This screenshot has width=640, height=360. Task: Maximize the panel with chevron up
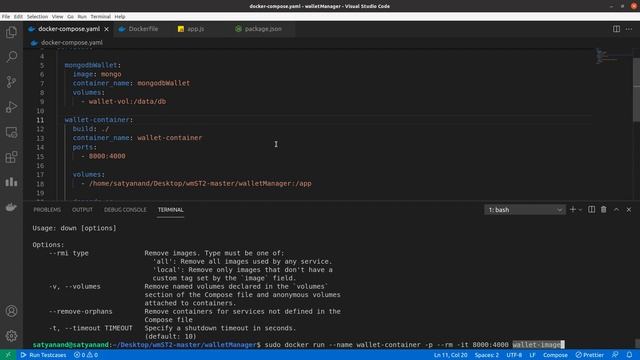(616, 209)
